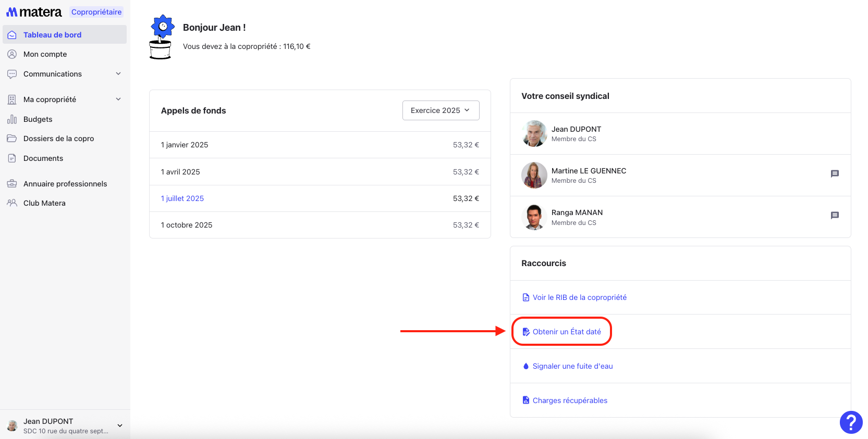Open chat with Ranga MANAN via message icon
Screen dimensions: 868x439
pos(834,216)
